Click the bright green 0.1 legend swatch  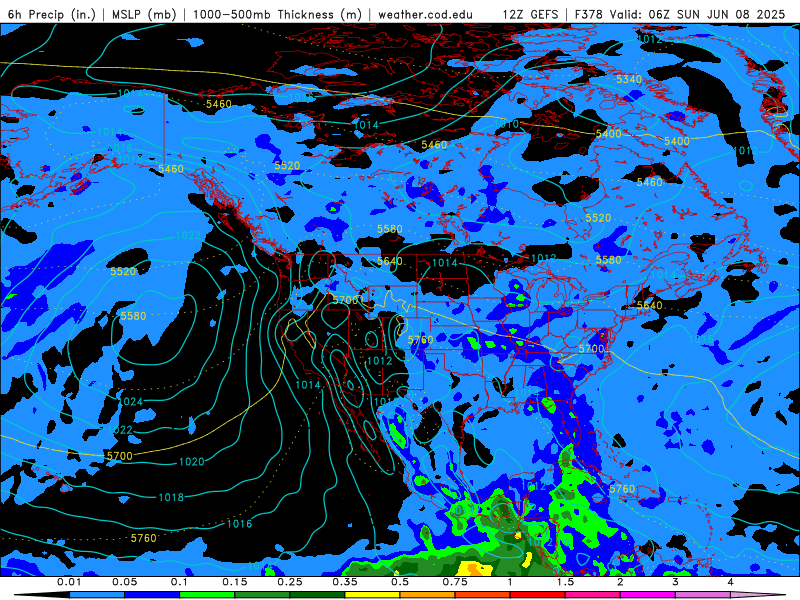pos(207,595)
